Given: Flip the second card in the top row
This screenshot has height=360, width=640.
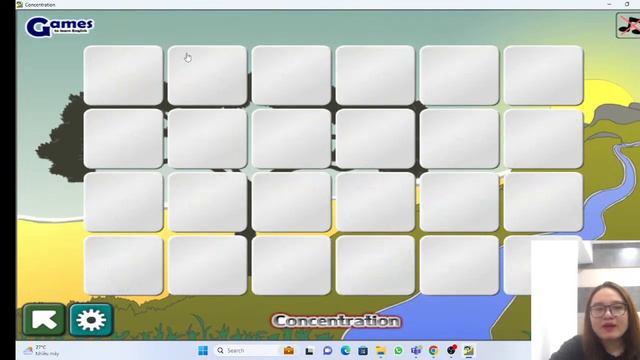Looking at the screenshot, I should click(207, 76).
